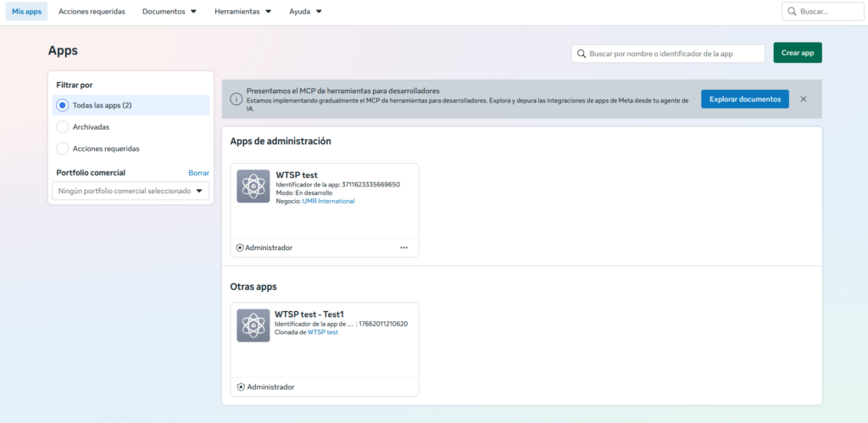Screen dimensions: 868x423
Task: Open the WTSP test - Test1 app icon
Action: (253, 325)
